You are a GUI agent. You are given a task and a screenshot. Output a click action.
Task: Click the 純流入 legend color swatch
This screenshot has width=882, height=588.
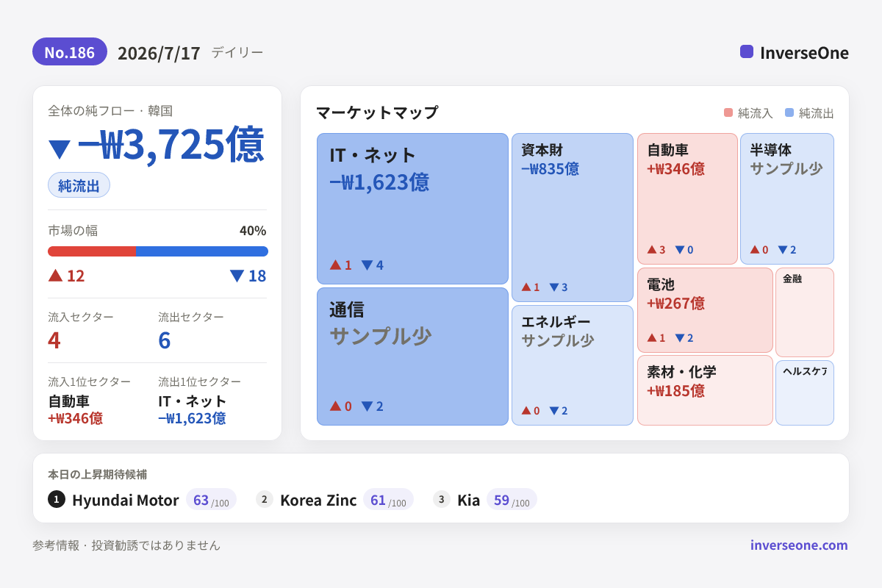(x=728, y=112)
